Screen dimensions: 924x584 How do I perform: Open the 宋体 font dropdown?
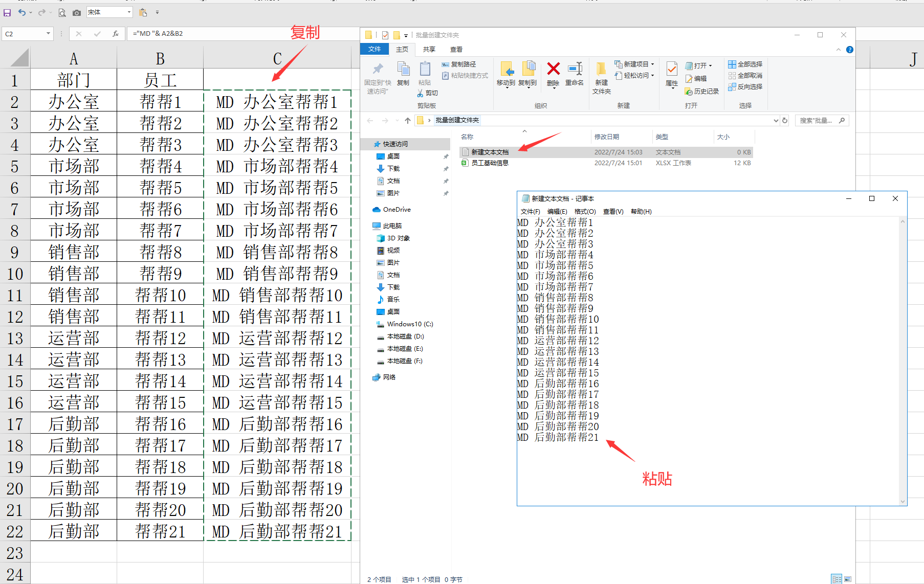pos(129,12)
